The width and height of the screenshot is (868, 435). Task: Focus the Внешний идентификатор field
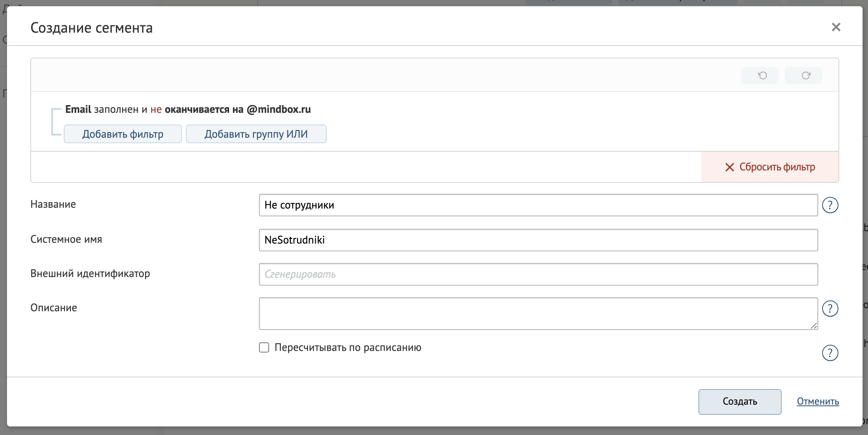point(538,274)
